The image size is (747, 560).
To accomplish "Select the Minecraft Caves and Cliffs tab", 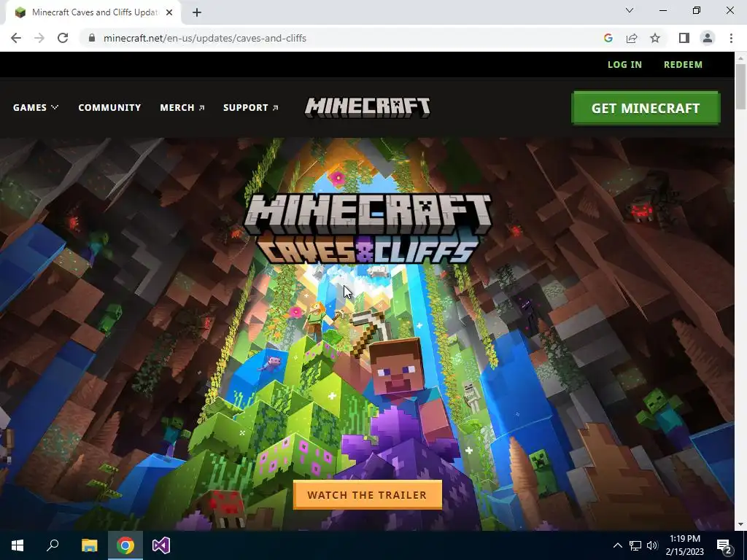I will click(93, 12).
